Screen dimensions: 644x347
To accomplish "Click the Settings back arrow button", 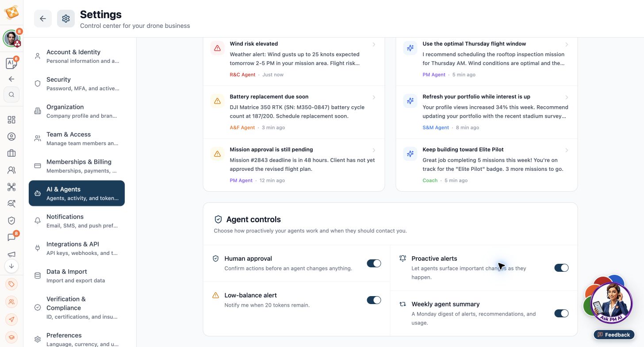I will (43, 19).
